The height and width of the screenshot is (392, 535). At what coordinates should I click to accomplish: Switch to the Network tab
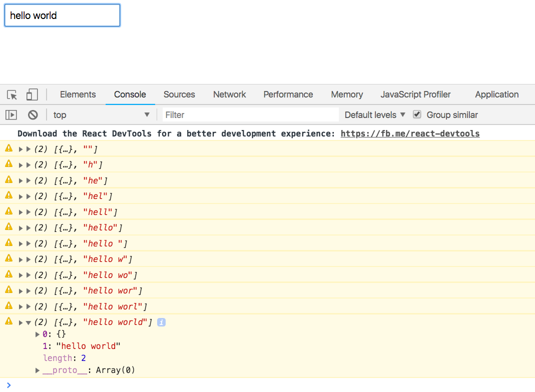[229, 94]
